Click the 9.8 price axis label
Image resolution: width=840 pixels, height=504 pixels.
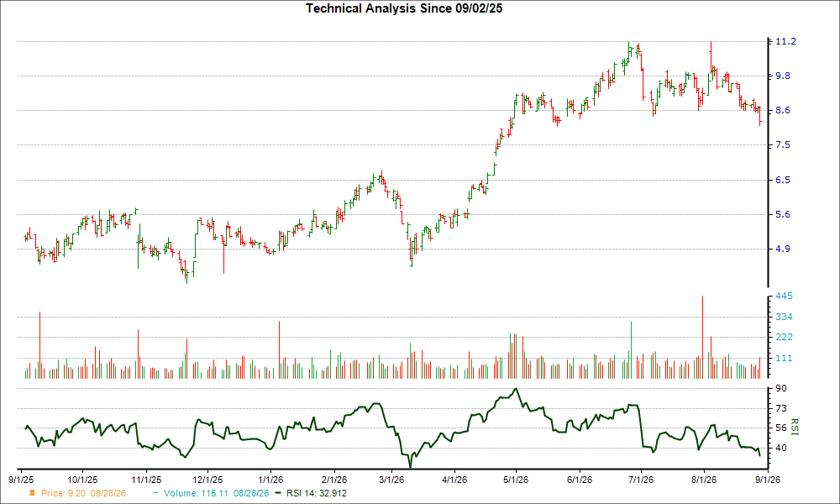(782, 76)
